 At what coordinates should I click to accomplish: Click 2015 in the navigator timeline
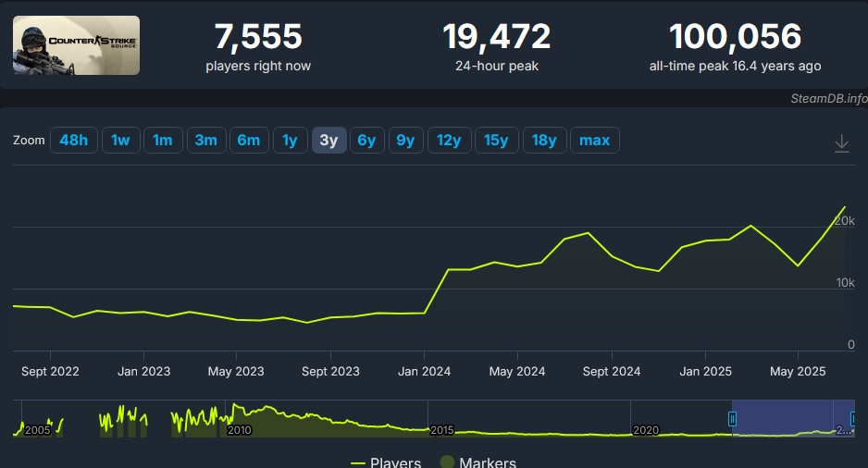(441, 430)
